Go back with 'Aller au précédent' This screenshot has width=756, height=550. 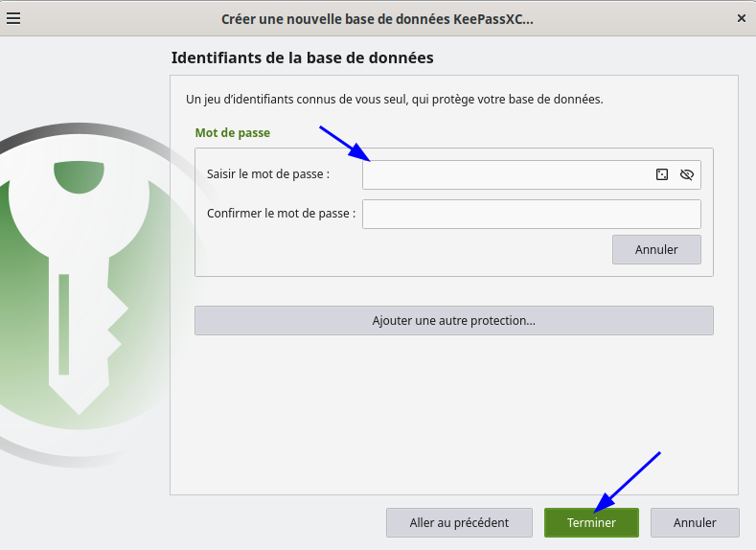tap(459, 522)
